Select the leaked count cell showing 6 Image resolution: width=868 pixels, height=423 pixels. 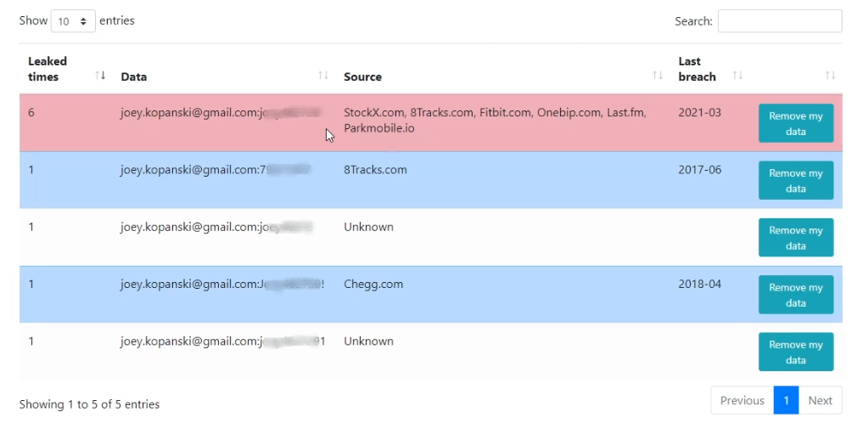click(31, 112)
